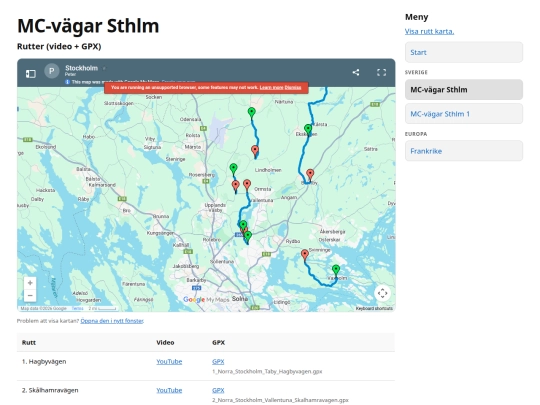Click the 2_Norra_Stockholm_Vallentuna_Skalhamravagen.gpx filename
Viewport: 540px width, 405px height.
coord(280,400)
